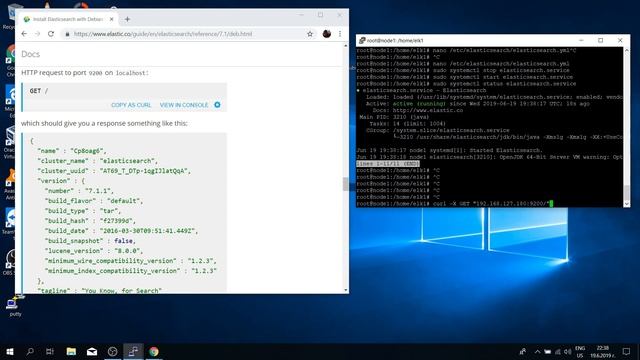Open OBS Studio taskbar icon
640x360 pixels.
tap(113, 351)
